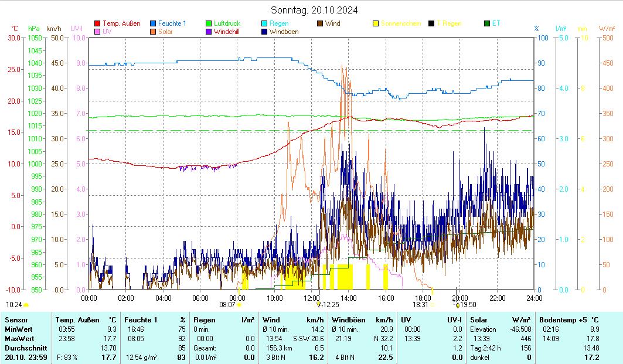
Task: Click the yellow dot beside 10:24
Action: tap(26, 305)
